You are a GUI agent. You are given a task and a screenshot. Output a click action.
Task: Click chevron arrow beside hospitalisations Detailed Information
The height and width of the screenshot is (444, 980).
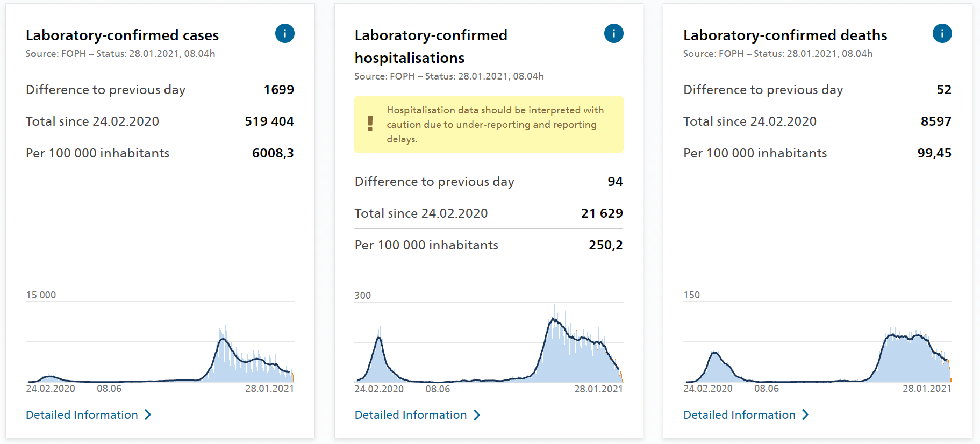point(476,414)
